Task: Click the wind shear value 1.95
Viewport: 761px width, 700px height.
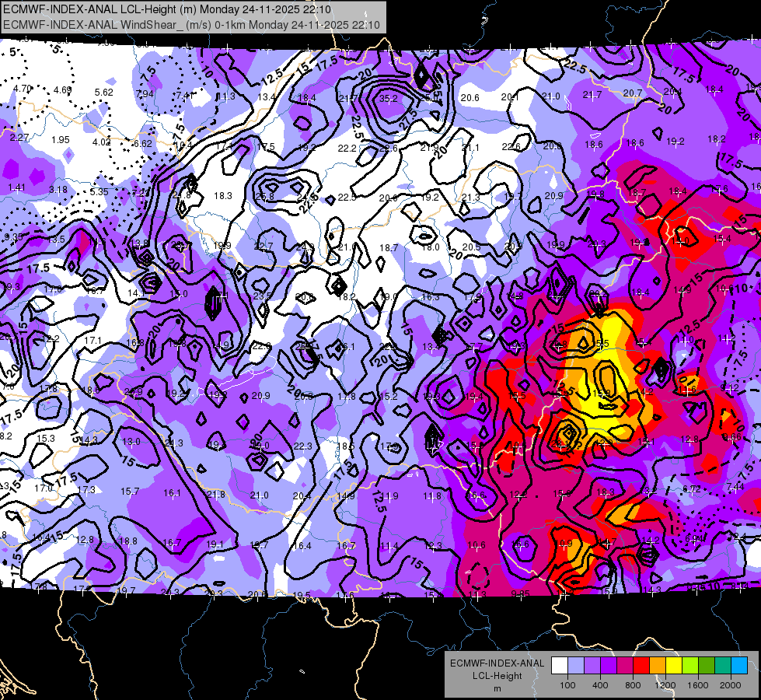Action: click(x=61, y=139)
